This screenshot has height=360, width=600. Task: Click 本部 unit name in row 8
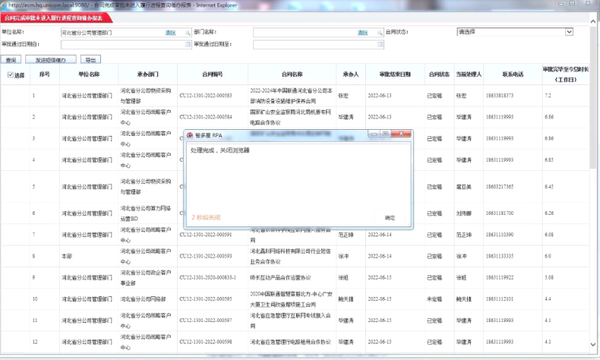[x=67, y=256]
